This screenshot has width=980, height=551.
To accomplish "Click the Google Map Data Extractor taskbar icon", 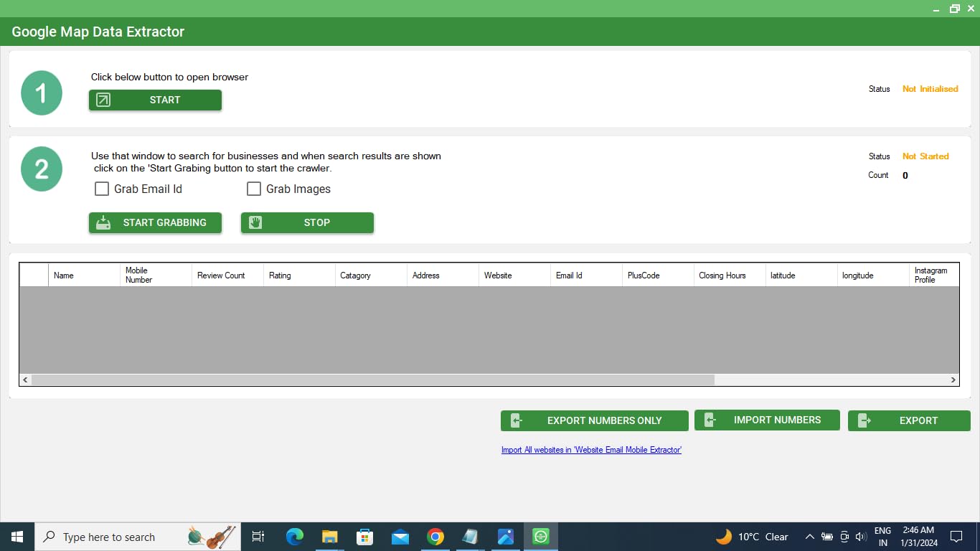I will (x=540, y=537).
